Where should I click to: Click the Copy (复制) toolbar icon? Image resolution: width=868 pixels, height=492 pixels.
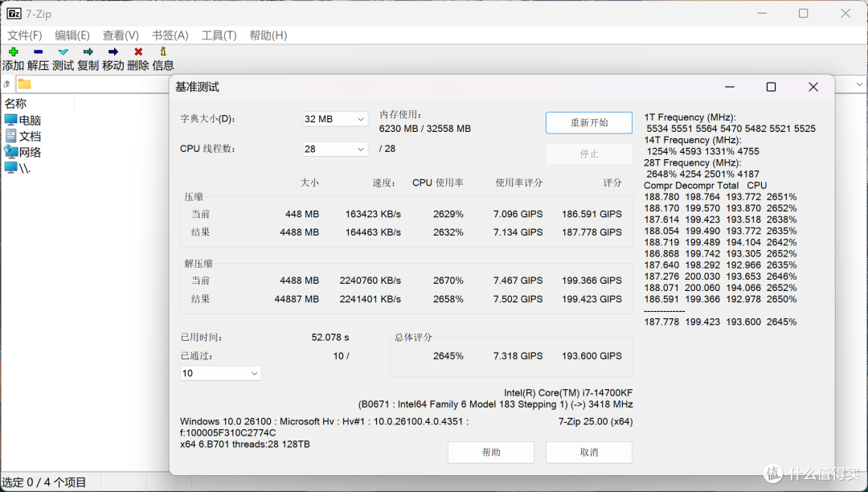(x=88, y=51)
